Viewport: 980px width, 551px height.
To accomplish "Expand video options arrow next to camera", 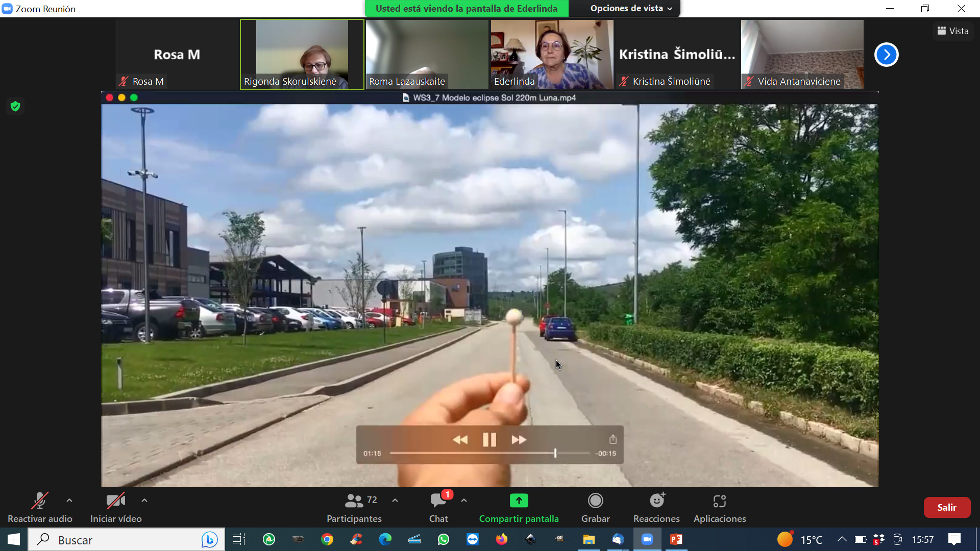I will pos(144,500).
